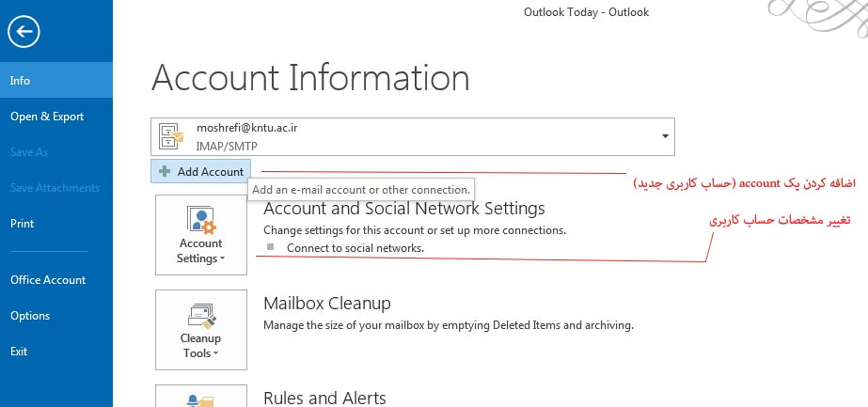Open the Open & Export page

click(x=47, y=117)
